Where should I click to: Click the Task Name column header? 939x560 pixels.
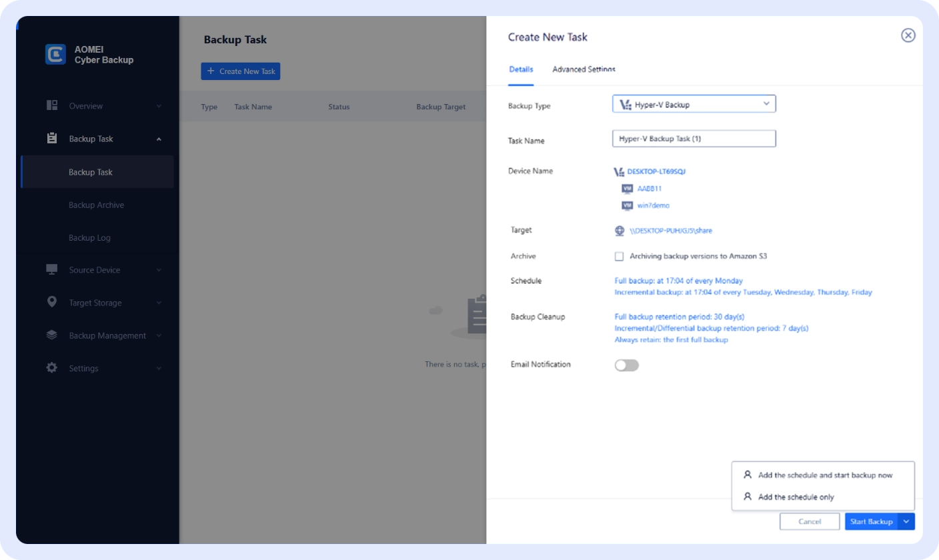pos(253,107)
